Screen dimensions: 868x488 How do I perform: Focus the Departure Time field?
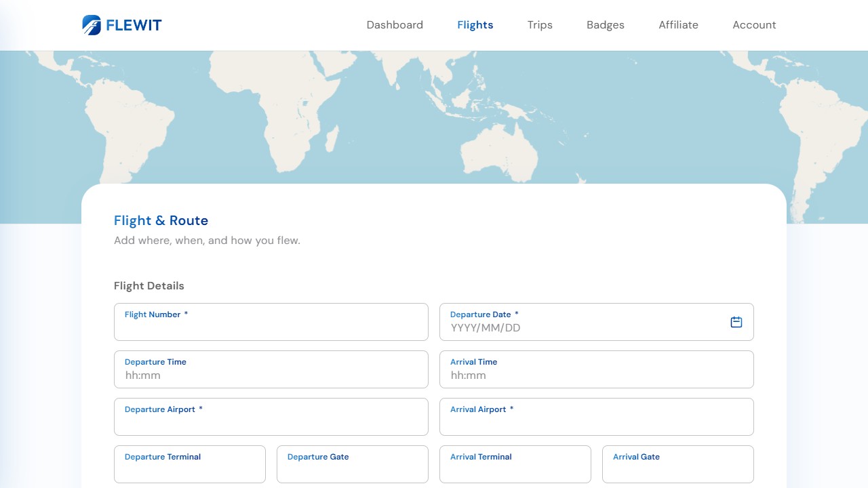pyautogui.click(x=271, y=369)
